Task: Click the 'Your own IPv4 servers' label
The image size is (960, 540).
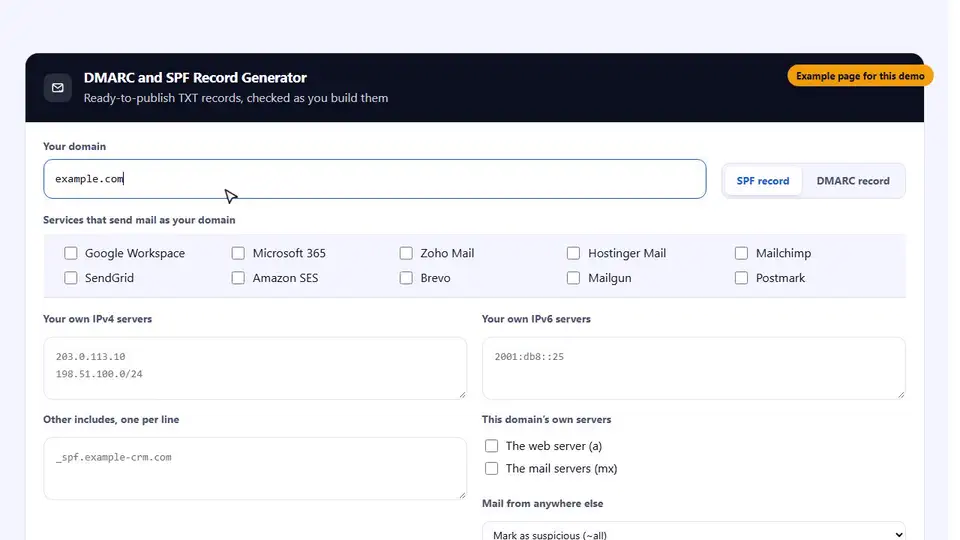Action: pyautogui.click(x=97, y=319)
